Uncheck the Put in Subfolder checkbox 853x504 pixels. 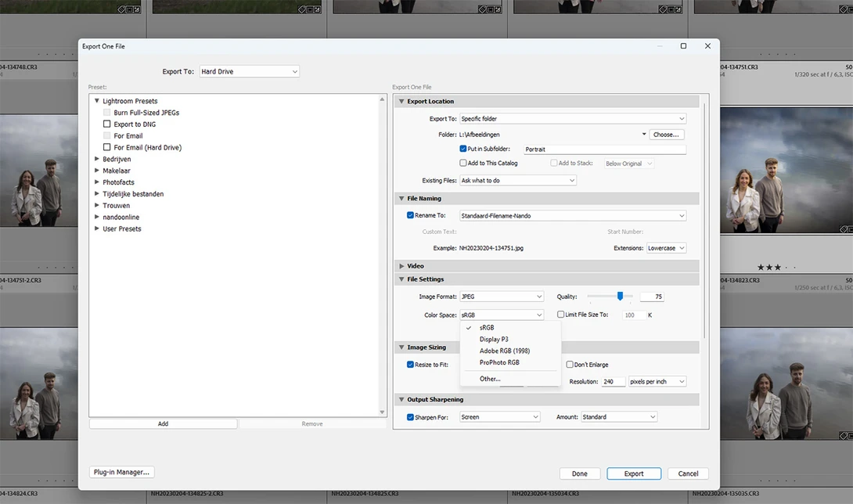pyautogui.click(x=463, y=149)
